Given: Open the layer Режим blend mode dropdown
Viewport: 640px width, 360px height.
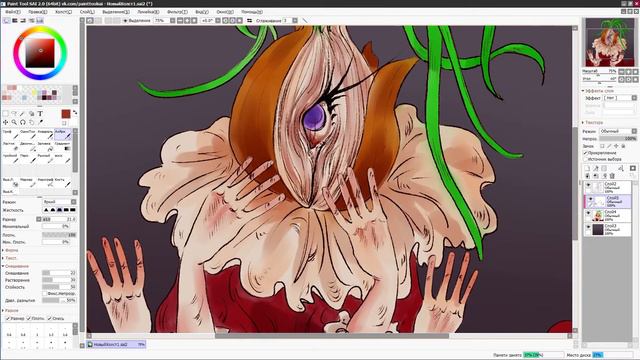Looking at the screenshot, I should pos(618,131).
